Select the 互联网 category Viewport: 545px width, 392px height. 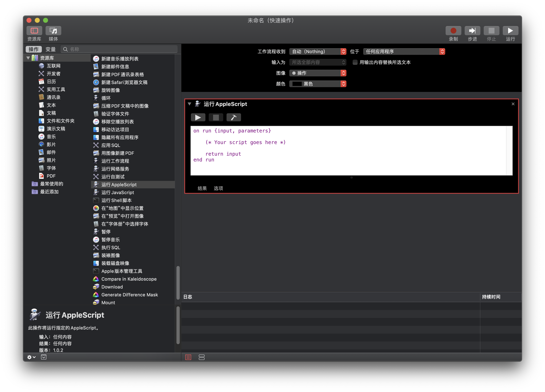(53, 66)
